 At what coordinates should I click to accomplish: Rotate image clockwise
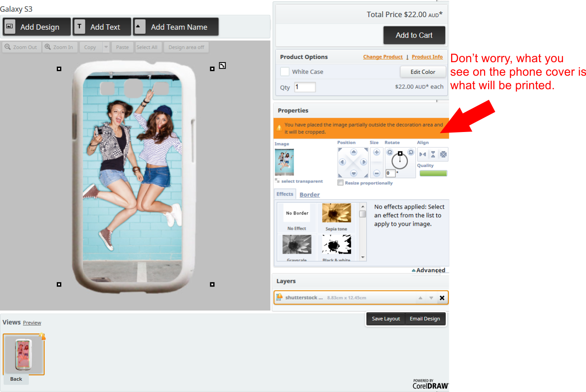click(x=411, y=152)
